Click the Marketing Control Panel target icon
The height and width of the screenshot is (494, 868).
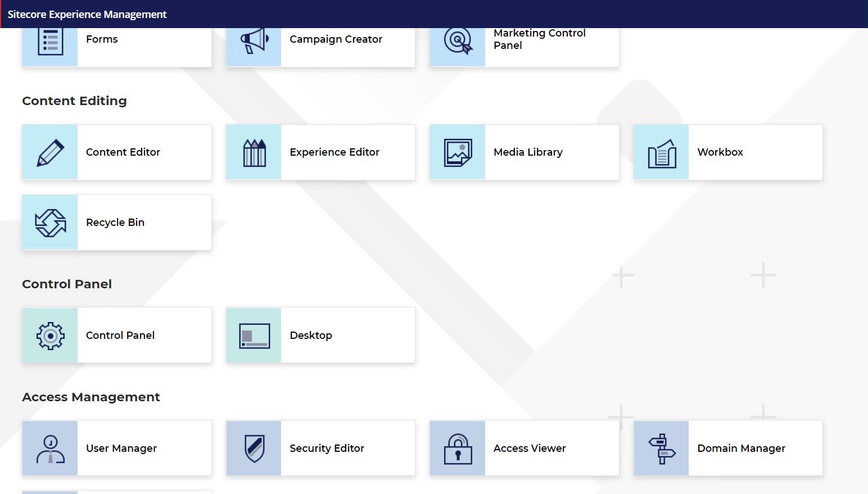(458, 40)
